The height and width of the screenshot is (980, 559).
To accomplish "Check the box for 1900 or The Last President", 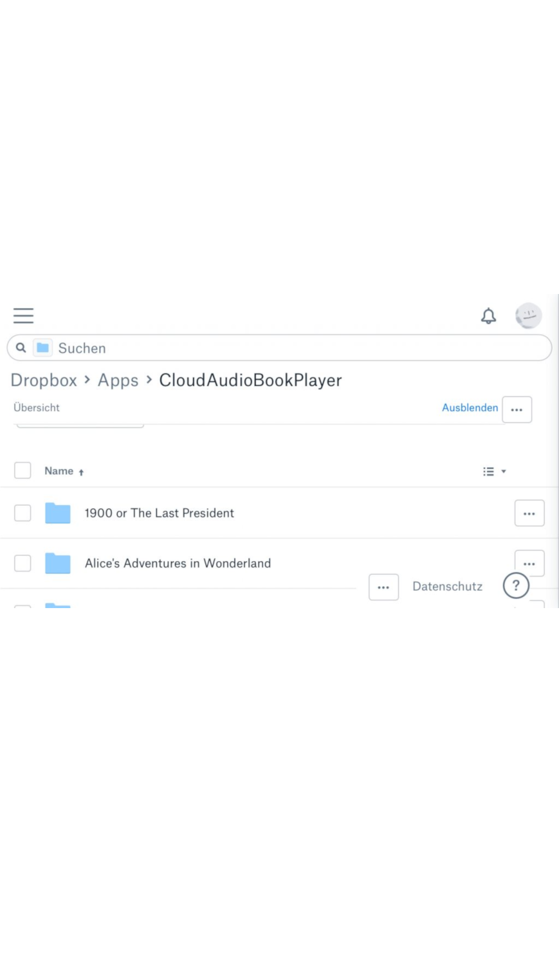I will point(23,513).
